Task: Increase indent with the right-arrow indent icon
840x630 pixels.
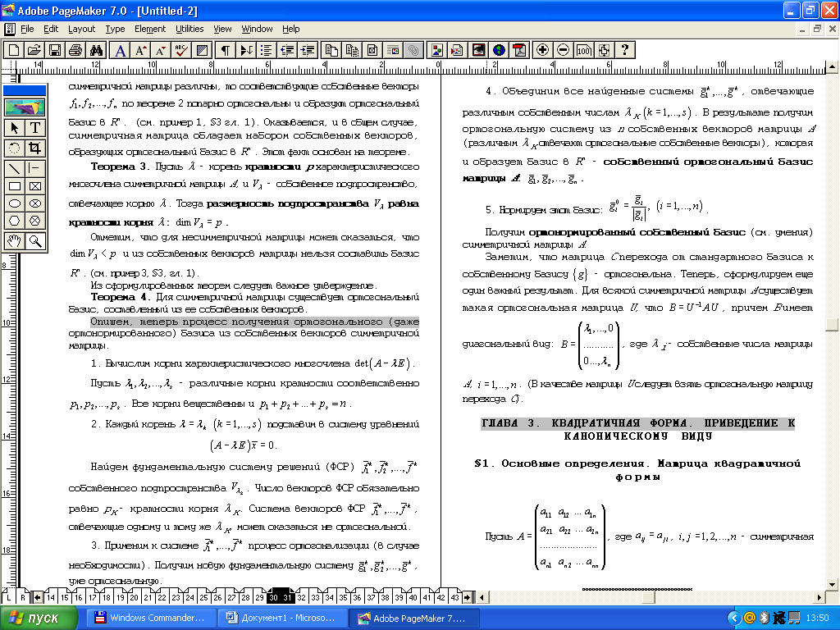Action: point(308,50)
